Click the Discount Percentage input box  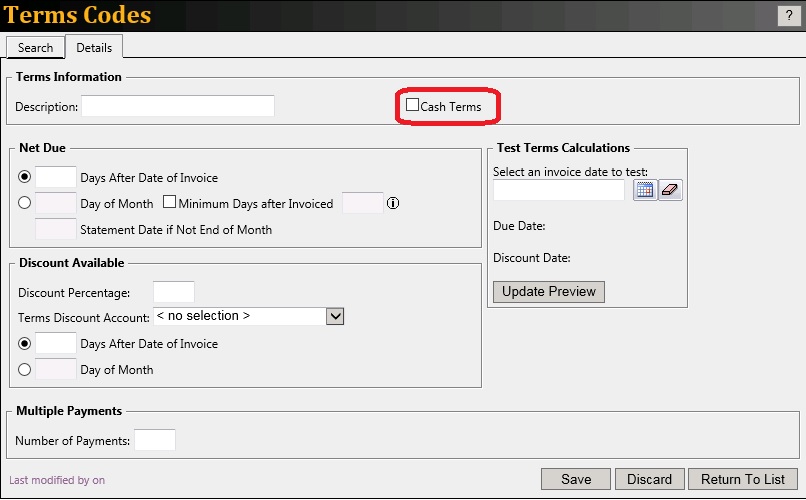coord(173,292)
